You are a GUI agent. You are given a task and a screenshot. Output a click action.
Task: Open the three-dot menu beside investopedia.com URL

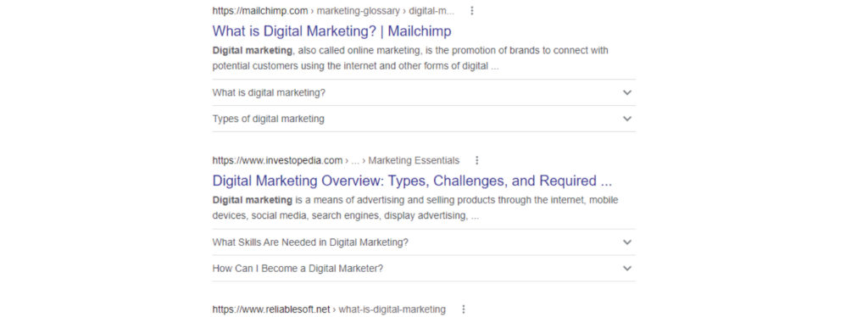(x=477, y=160)
